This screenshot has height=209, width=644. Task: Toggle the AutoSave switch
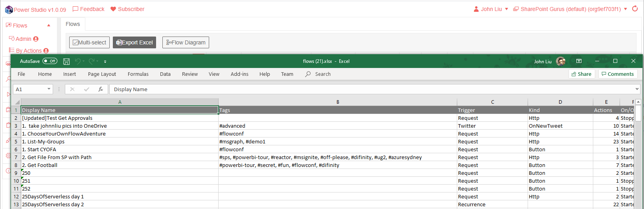[50, 61]
